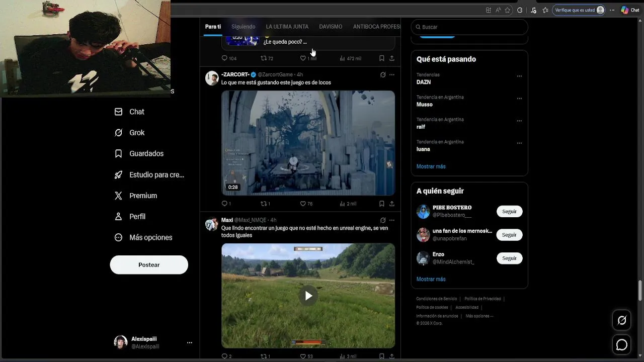The width and height of the screenshot is (644, 362).
Task: Open options for luana trend
Action: click(519, 143)
